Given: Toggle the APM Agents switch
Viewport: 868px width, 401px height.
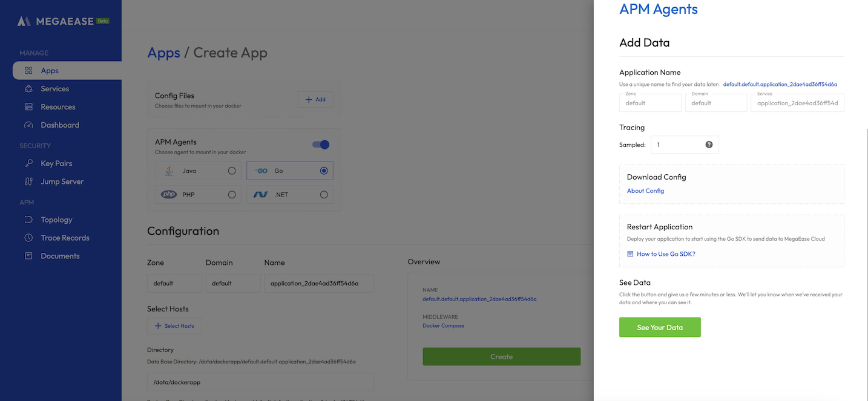Looking at the screenshot, I should (x=321, y=145).
